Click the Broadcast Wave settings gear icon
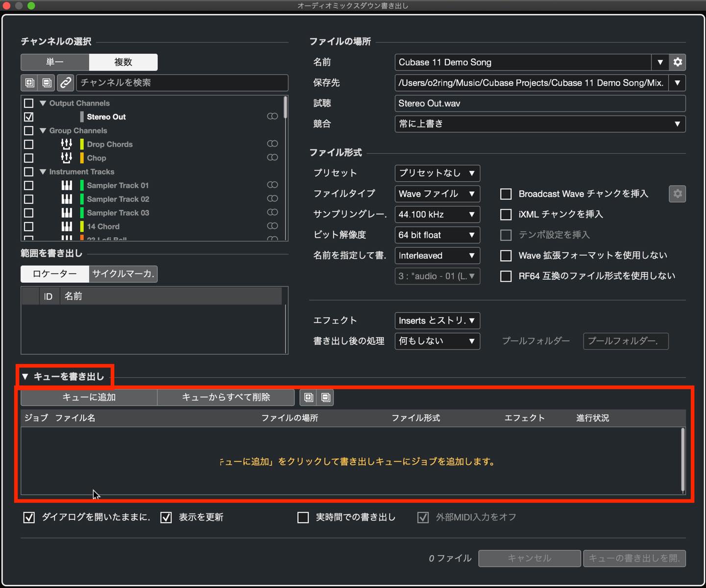 point(678,194)
